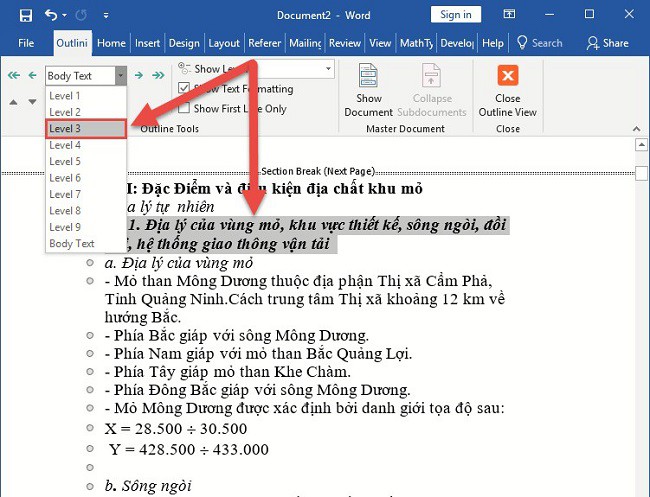Open the Undo history dropdown arrow
The height and width of the screenshot is (497, 650).
[x=64, y=16]
